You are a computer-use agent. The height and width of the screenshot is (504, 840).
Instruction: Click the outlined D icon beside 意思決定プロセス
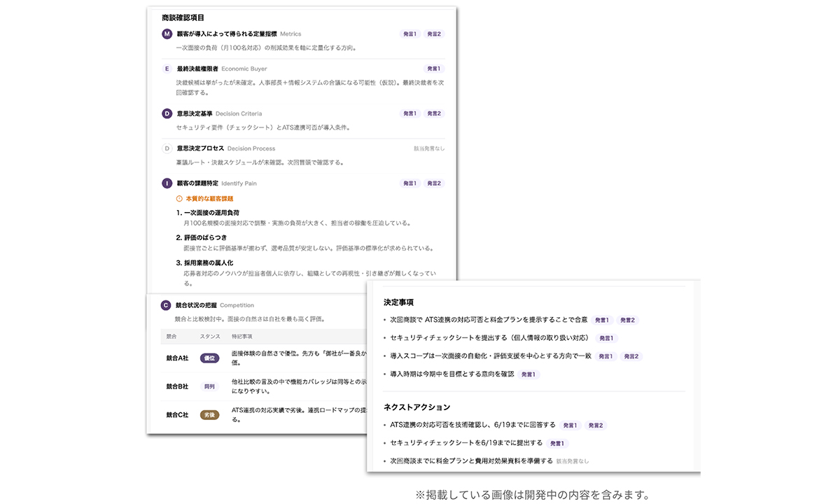pyautogui.click(x=167, y=148)
